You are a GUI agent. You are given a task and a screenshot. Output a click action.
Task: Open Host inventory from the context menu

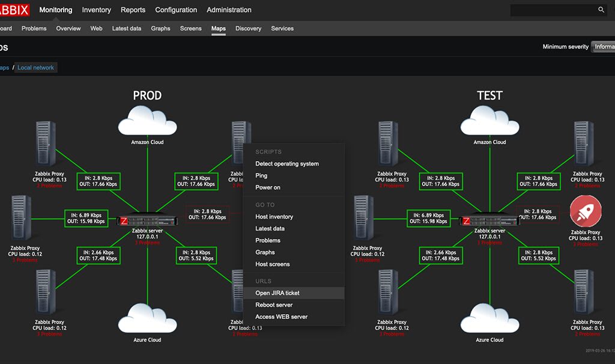click(276, 216)
